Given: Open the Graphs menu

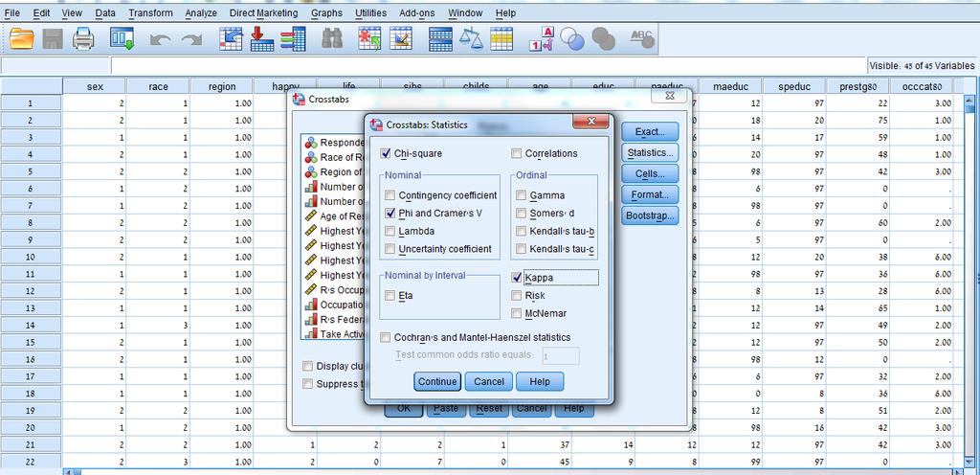Looking at the screenshot, I should [x=326, y=12].
